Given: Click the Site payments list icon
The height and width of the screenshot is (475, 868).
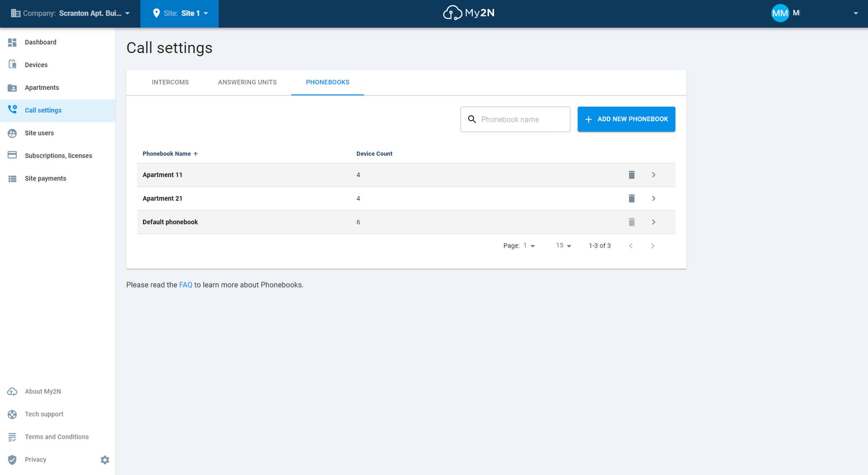Looking at the screenshot, I should pyautogui.click(x=12, y=179).
